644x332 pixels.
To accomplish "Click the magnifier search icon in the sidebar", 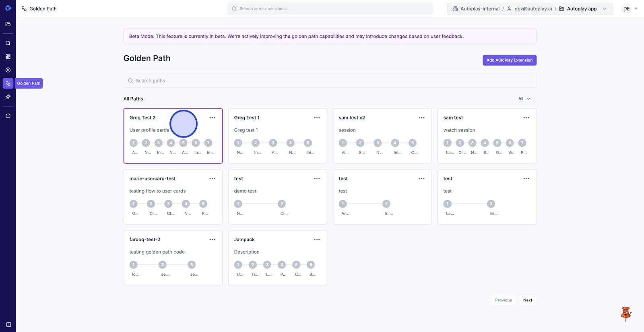I will click(x=8, y=43).
